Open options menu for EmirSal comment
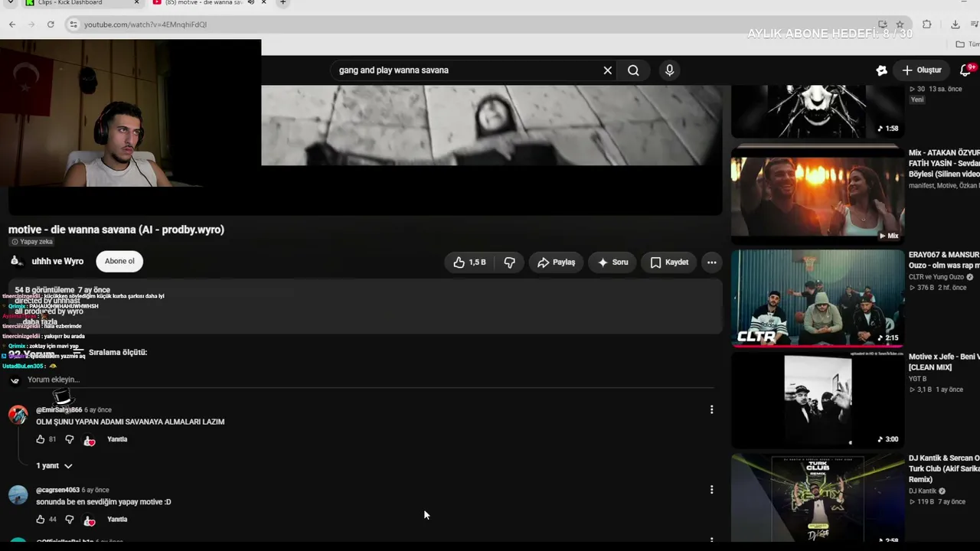 point(712,410)
